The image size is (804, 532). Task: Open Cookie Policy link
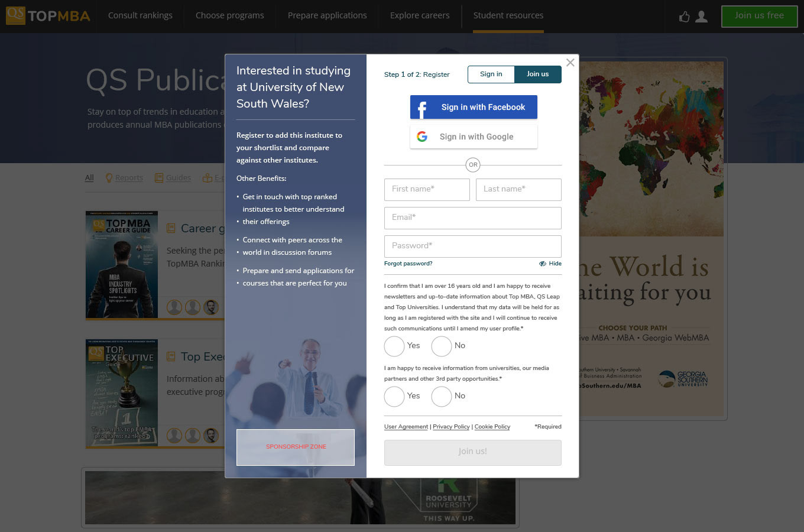[x=492, y=427]
